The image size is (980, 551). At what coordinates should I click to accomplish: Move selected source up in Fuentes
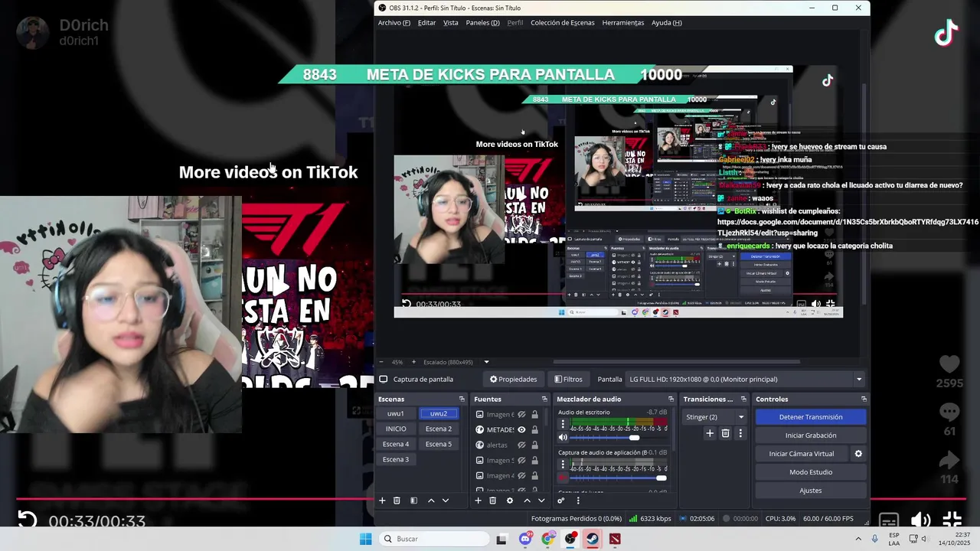(527, 500)
